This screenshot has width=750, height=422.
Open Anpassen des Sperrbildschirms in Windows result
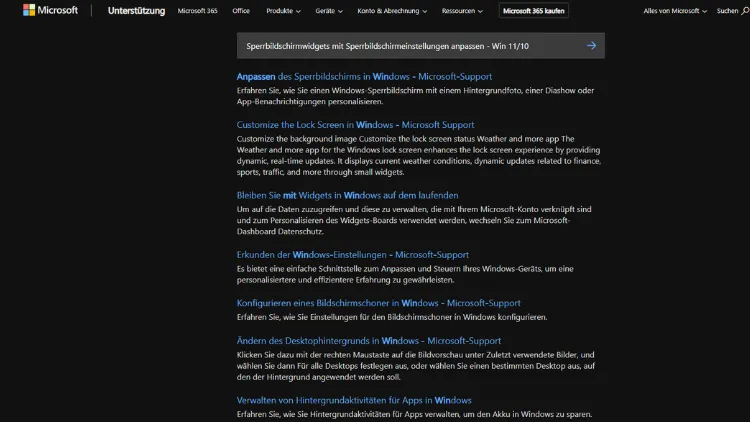[x=364, y=77]
